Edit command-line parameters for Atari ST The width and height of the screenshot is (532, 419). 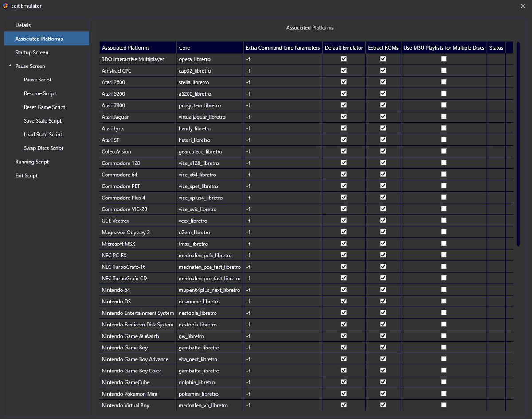point(282,140)
